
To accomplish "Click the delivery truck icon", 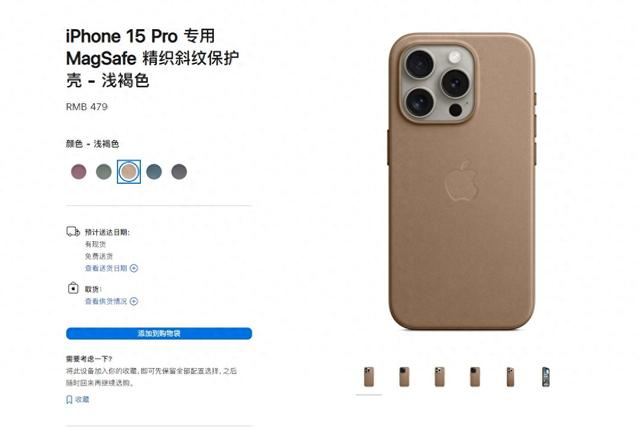I will (x=73, y=232).
